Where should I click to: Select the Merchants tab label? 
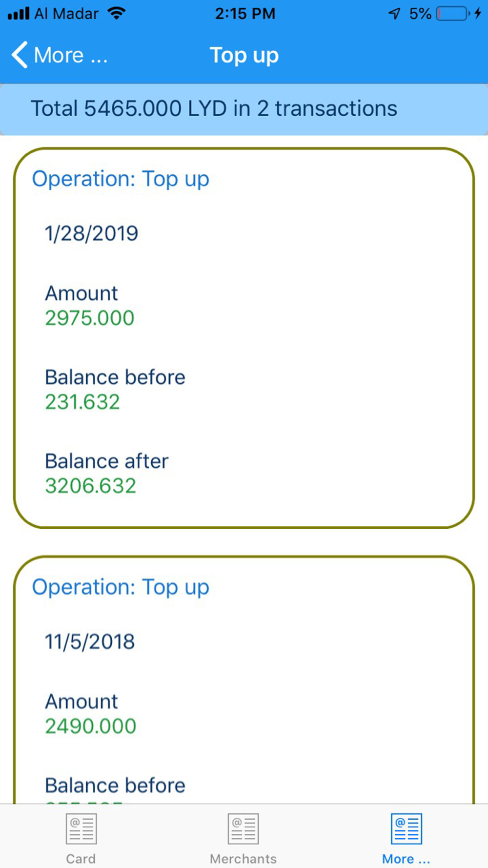click(243, 859)
